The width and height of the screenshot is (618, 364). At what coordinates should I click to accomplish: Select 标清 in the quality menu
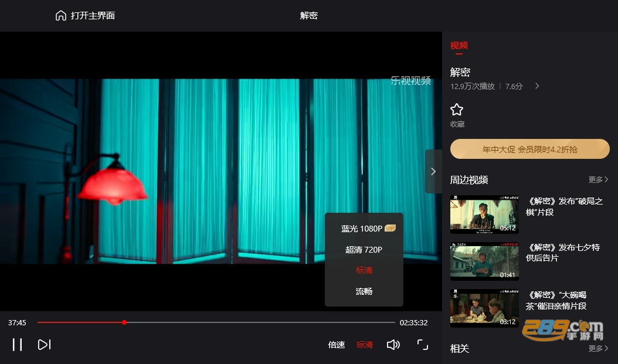(364, 270)
